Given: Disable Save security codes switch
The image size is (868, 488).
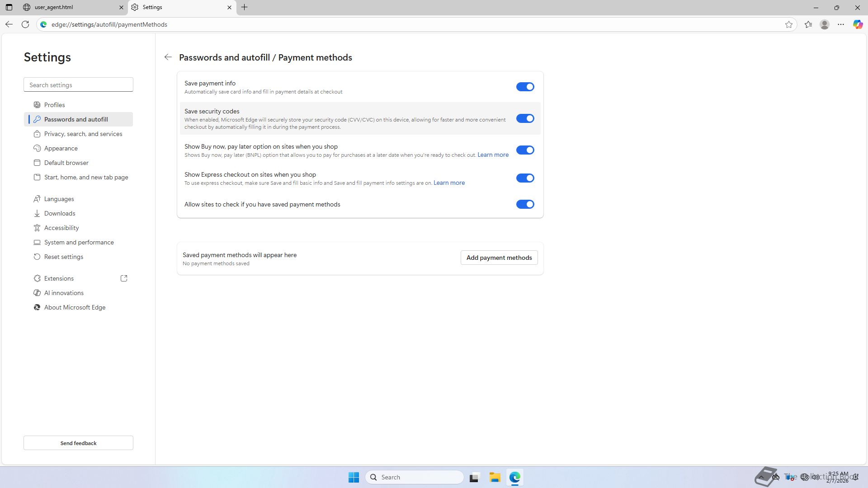Looking at the screenshot, I should pos(525,118).
